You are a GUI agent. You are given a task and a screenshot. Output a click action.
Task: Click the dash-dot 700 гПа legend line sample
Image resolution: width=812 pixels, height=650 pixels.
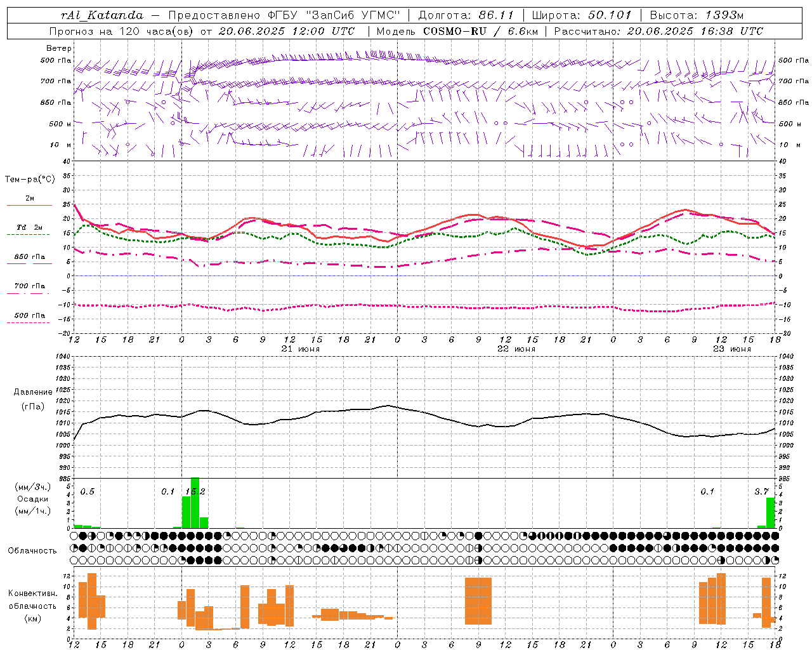tap(28, 293)
